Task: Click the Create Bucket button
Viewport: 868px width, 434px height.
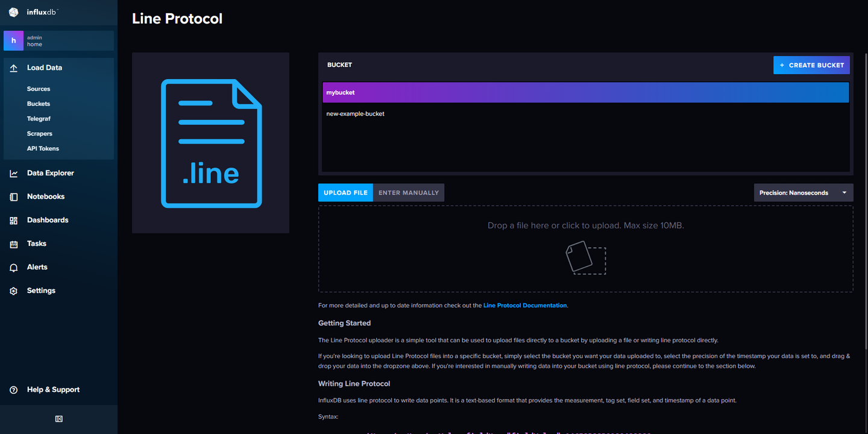Action: coord(811,65)
